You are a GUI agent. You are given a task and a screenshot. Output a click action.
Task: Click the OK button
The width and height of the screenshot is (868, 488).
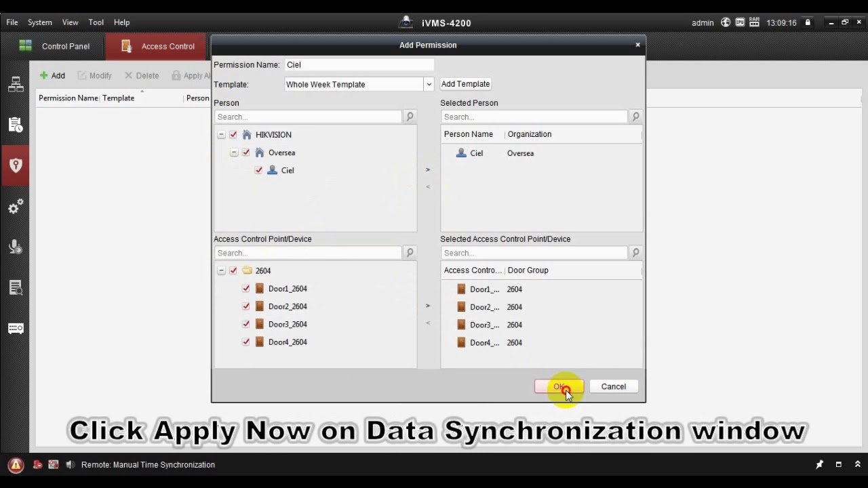pos(559,386)
